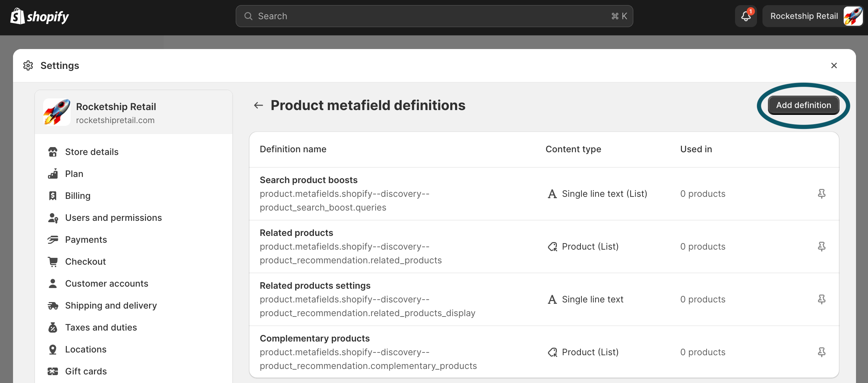868x383 pixels.
Task: Click the Shipping and delivery truck icon
Action: (53, 306)
